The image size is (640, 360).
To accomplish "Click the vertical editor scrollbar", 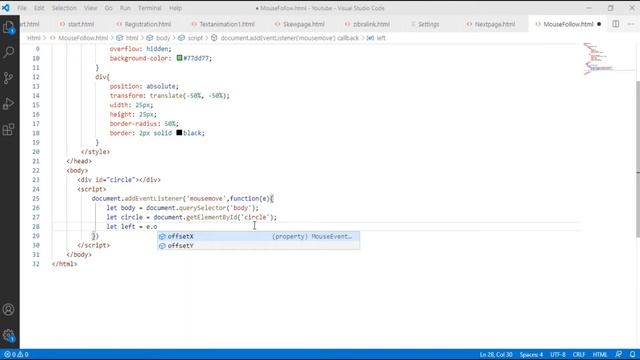I will 638,158.
